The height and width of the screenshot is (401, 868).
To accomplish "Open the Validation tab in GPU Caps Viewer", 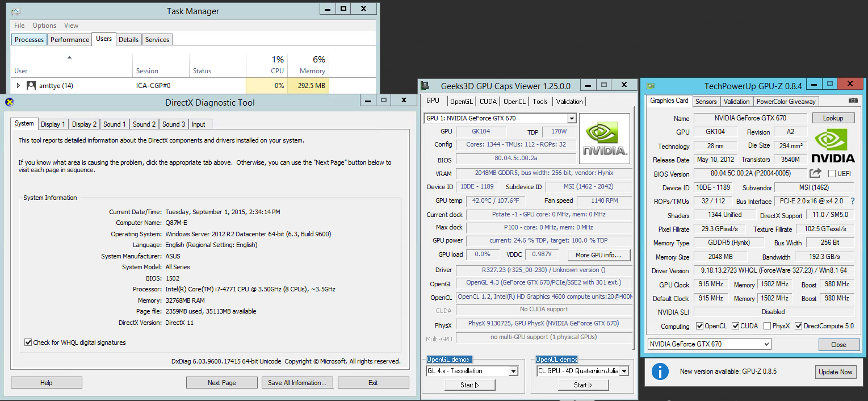I will coord(569,102).
